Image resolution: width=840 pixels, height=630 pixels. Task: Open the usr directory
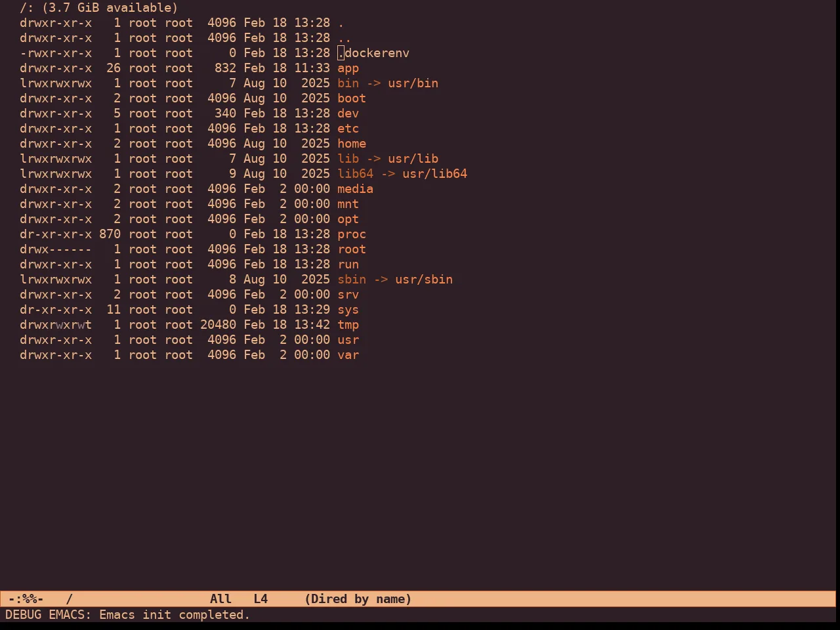click(x=348, y=340)
